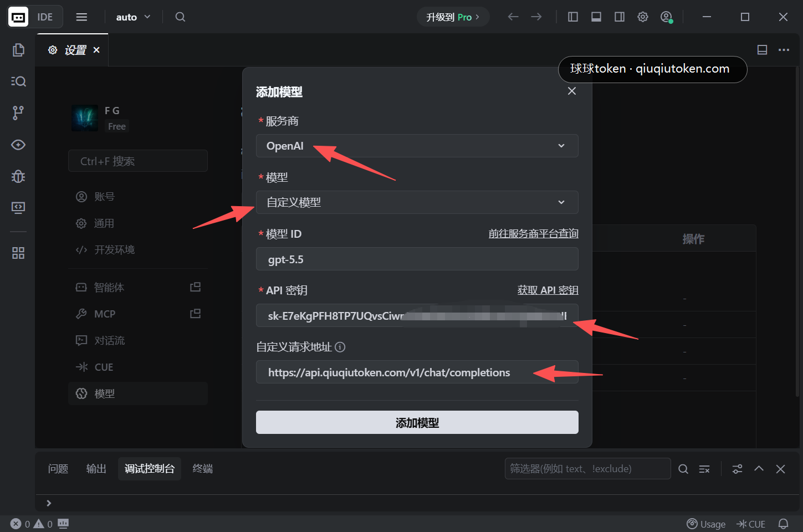803x532 pixels.
Task: Follow the 获取 API 密钥 link
Action: [548, 290]
